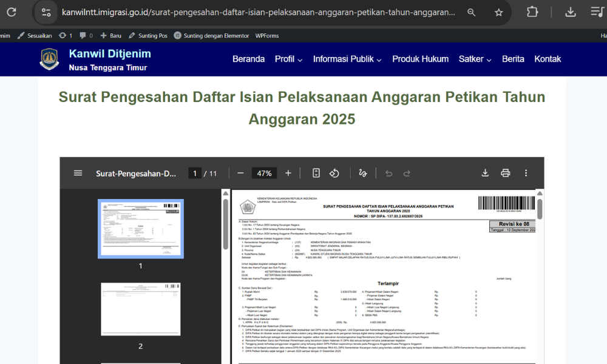
Task: Open updates indicator in admin bar
Action: (x=66, y=36)
